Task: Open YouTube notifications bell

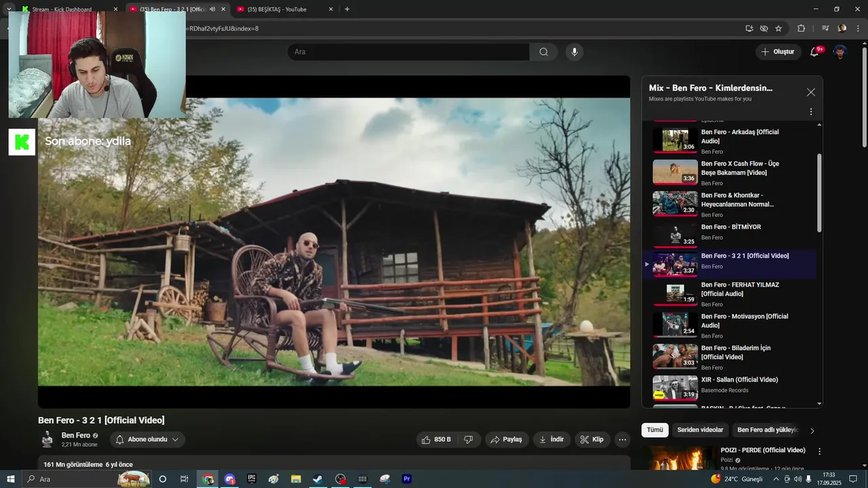Action: [814, 52]
